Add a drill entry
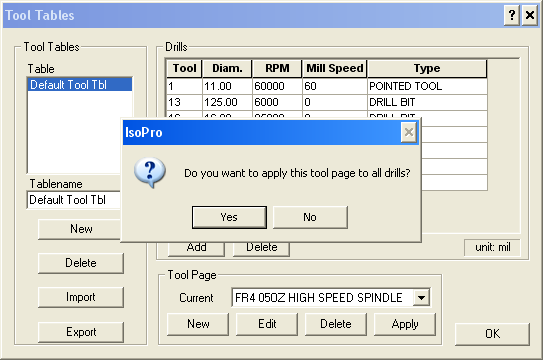This screenshot has width=543, height=360. point(196,248)
